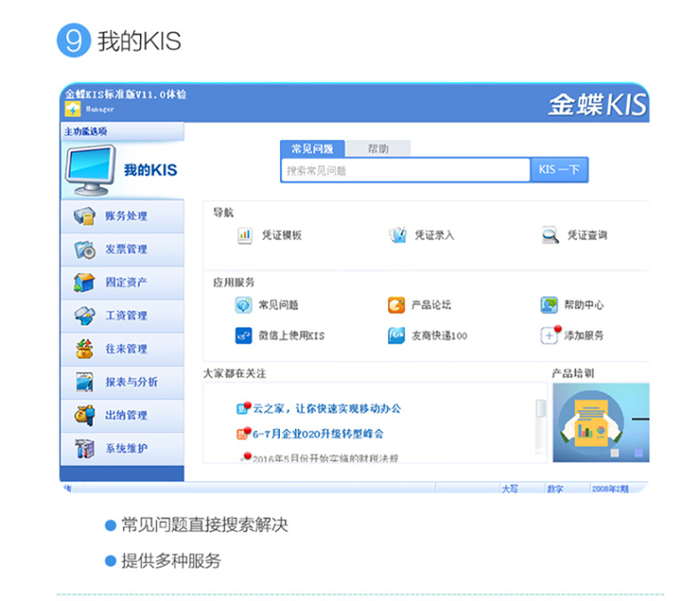Select the 出纳管理 money bag icon
Screen dimensions: 700x601
point(84,415)
